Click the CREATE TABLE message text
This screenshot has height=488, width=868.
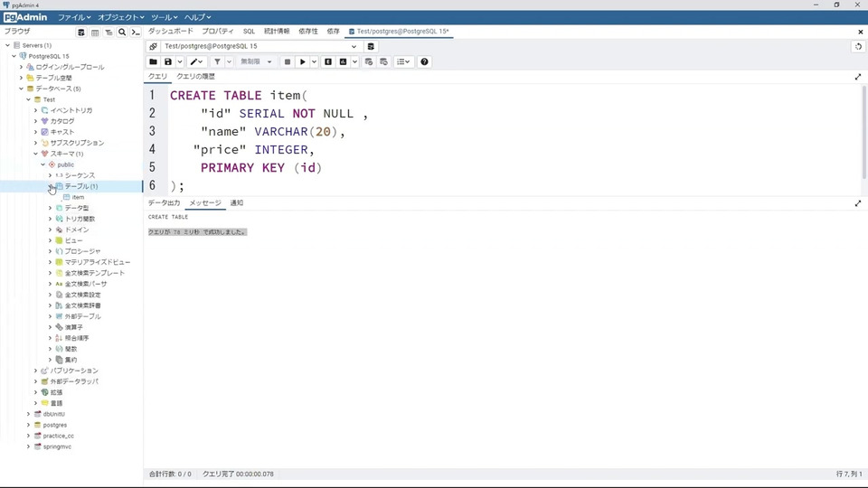click(168, 217)
